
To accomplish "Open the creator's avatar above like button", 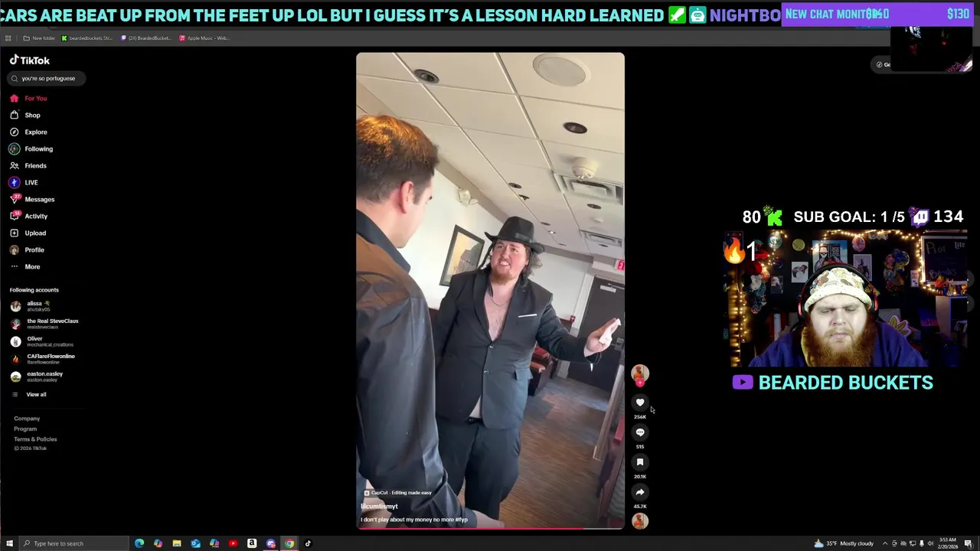I will tap(640, 373).
